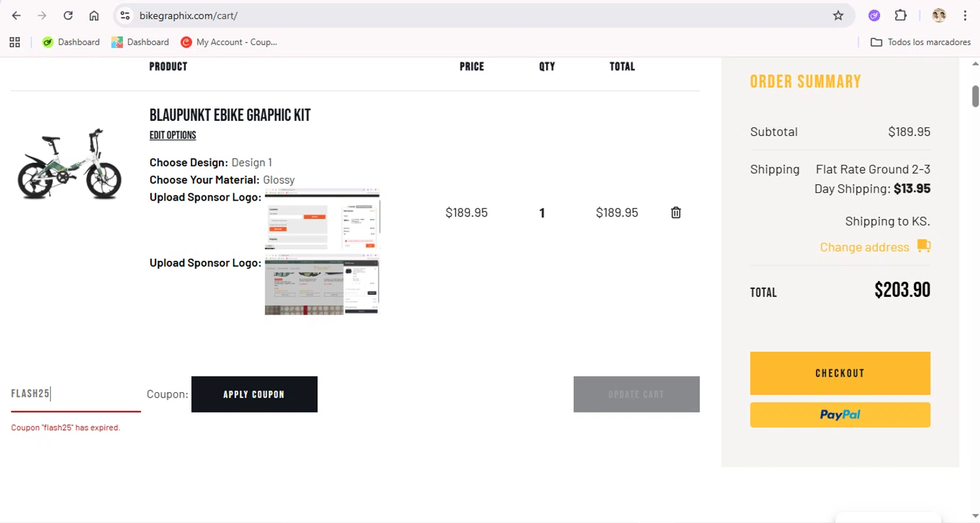Viewport: 980px width, 523px height.
Task: Click the coupon expired error message
Action: 65,428
